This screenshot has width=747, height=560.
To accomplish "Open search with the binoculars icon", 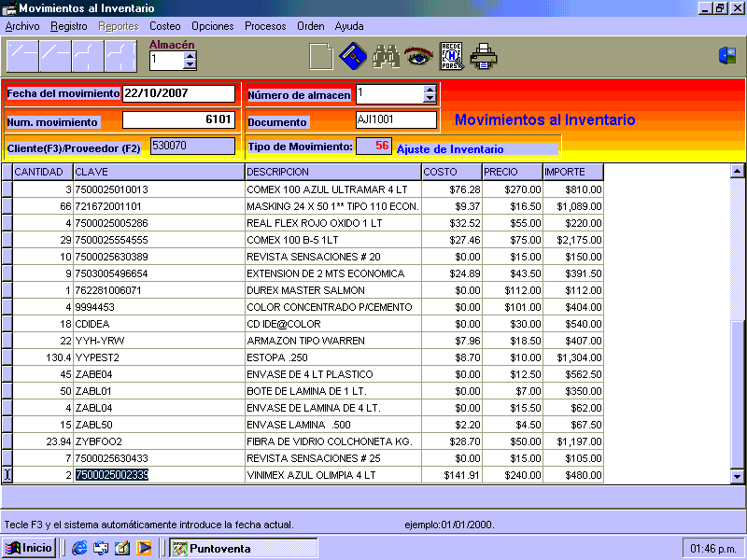I will 386,57.
